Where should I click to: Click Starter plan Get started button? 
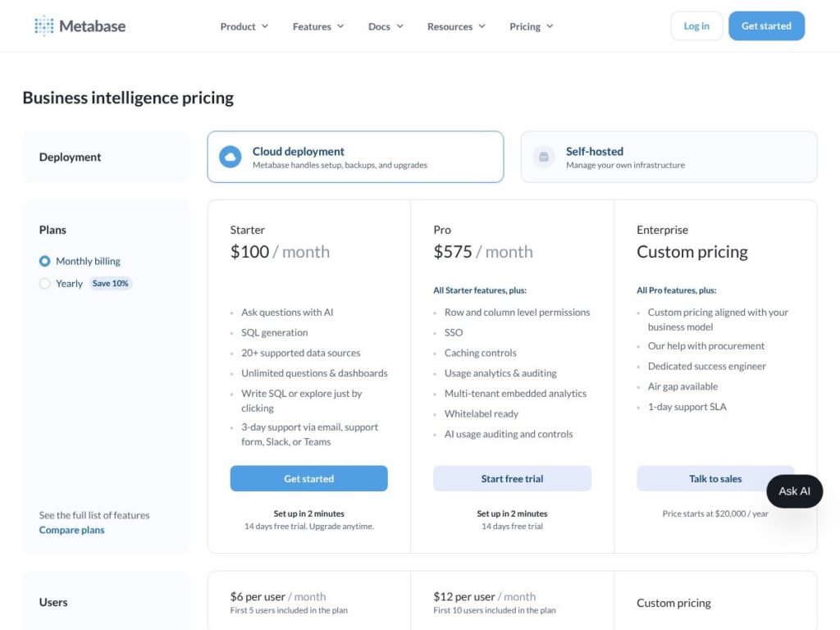point(309,478)
